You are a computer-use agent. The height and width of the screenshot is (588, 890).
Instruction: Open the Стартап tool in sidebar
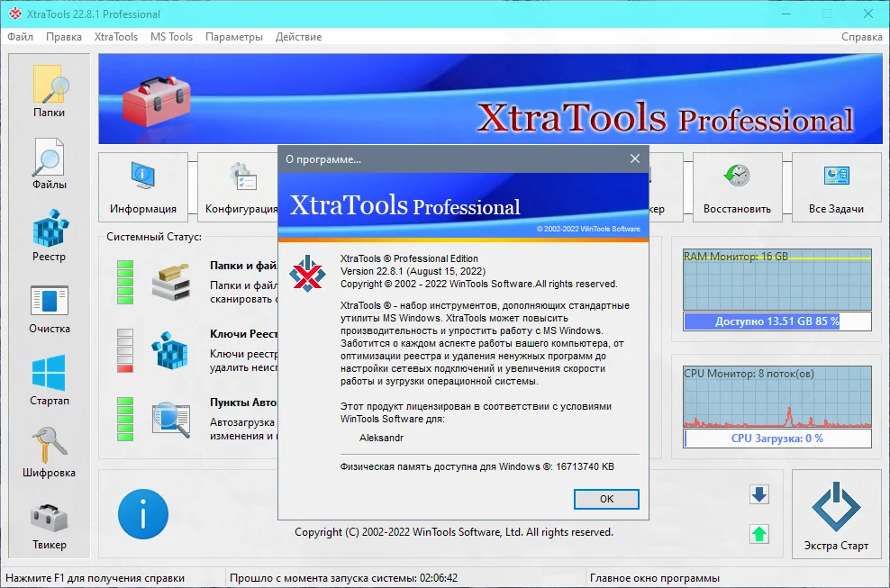pos(50,379)
